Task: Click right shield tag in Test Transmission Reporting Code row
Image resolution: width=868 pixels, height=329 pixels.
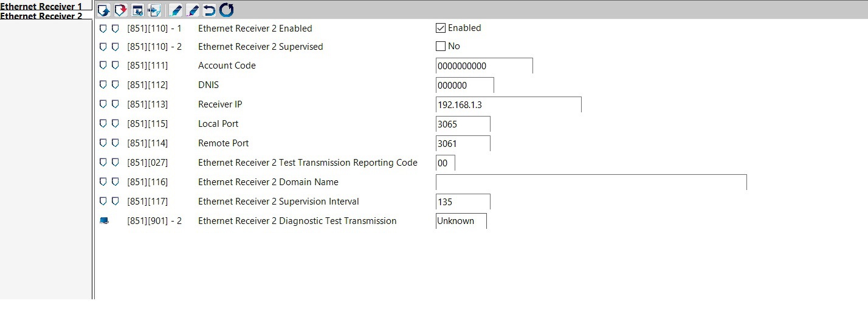Action: coord(115,163)
